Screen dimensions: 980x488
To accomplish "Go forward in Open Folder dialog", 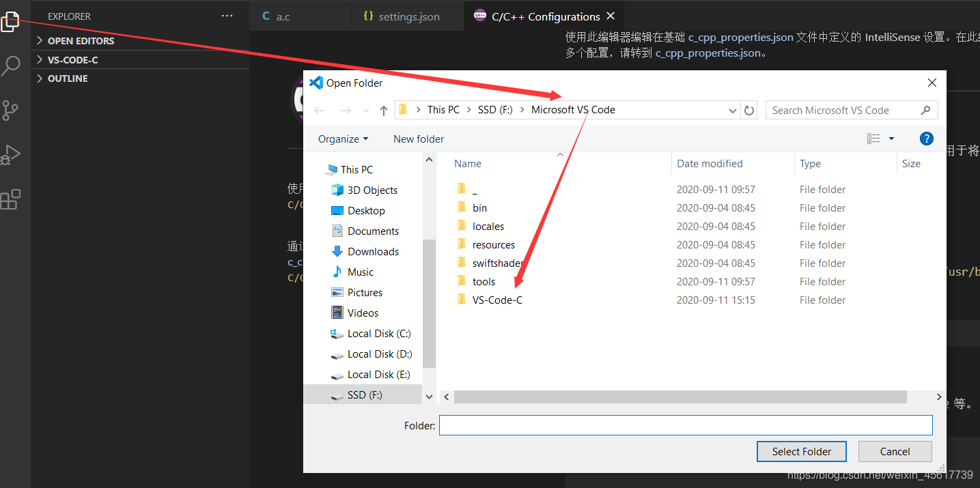I will [345, 110].
